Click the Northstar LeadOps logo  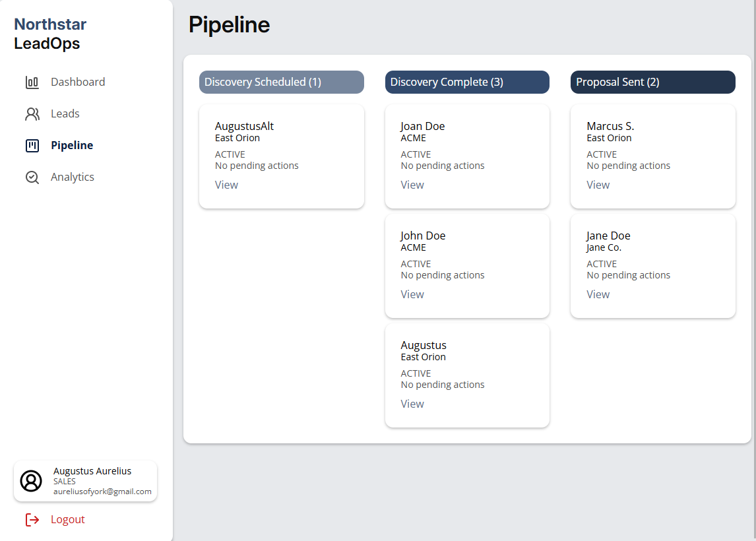pyautogui.click(x=50, y=34)
